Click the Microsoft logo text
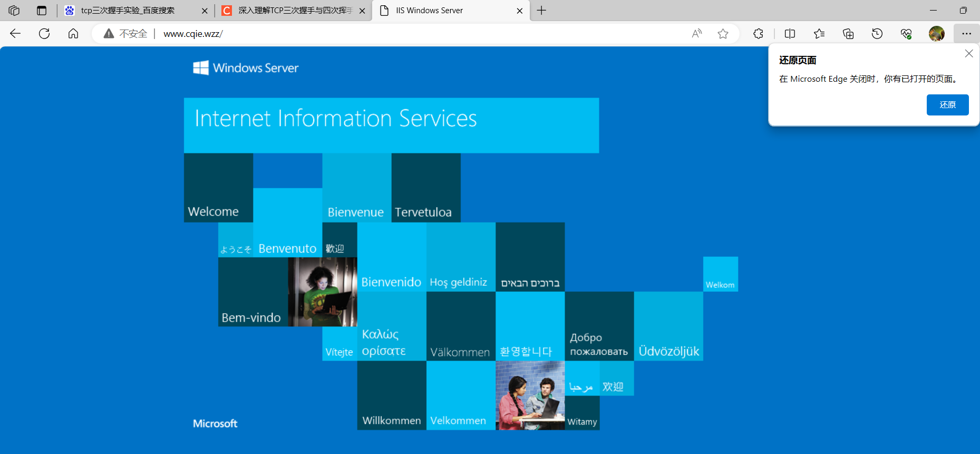Image resolution: width=980 pixels, height=454 pixels. (215, 423)
